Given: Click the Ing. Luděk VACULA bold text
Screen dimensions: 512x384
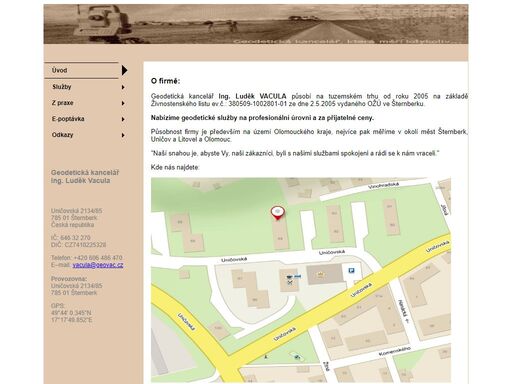Looking at the screenshot, I should pos(252,96).
